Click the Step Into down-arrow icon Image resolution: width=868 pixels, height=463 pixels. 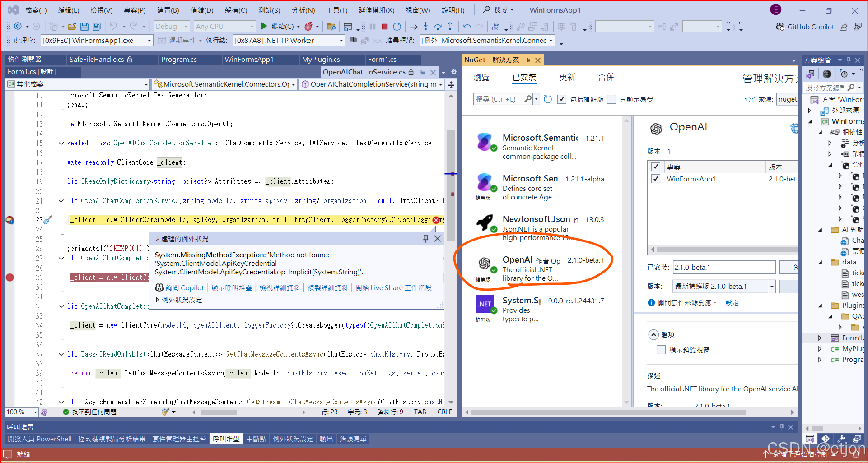pyautogui.click(x=425, y=27)
